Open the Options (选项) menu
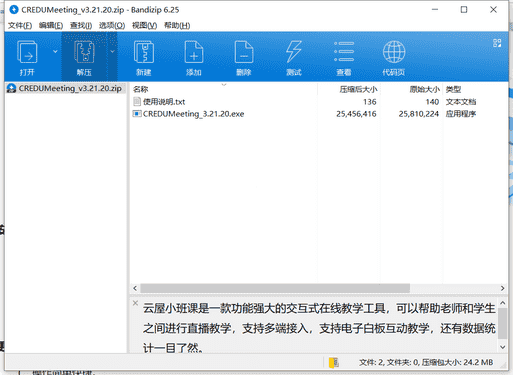The height and width of the screenshot is (375, 513). 112,25
